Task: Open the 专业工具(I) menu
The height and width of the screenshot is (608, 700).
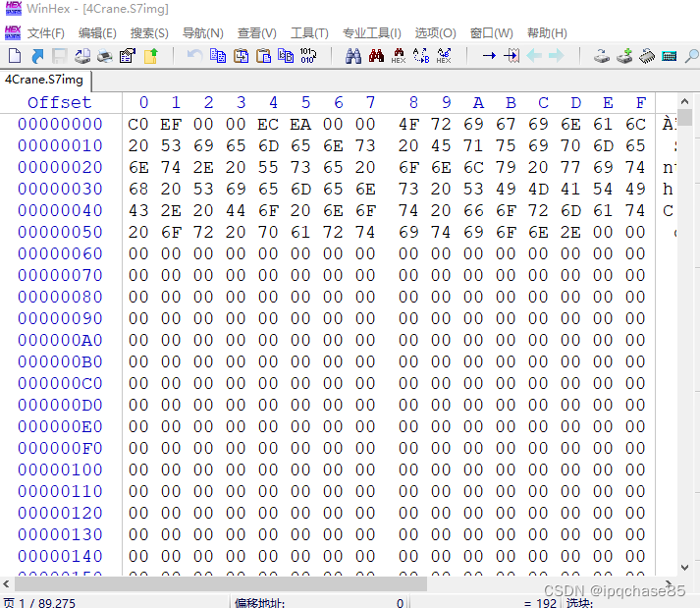Action: pyautogui.click(x=372, y=33)
